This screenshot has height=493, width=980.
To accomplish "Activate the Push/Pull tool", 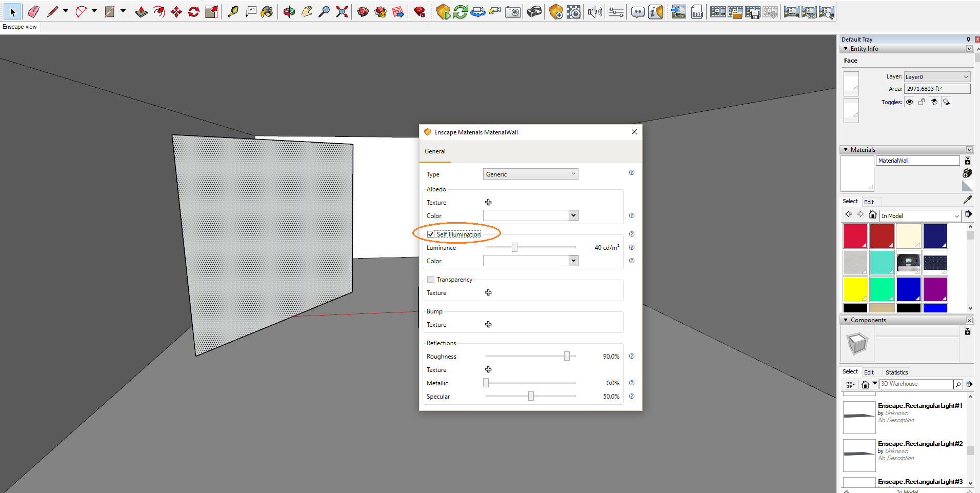I will click(x=142, y=12).
